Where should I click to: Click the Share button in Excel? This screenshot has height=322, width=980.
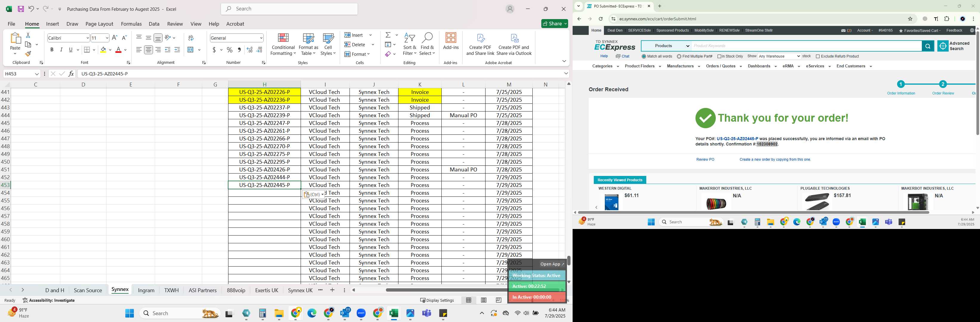point(554,24)
